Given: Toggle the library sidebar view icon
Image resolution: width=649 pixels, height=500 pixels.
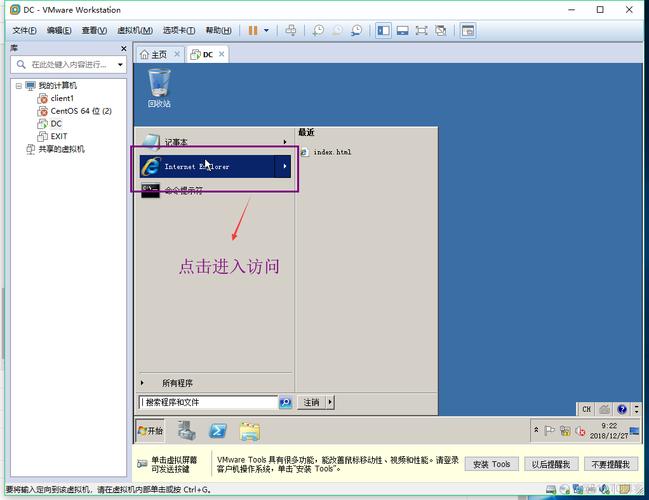Looking at the screenshot, I should pyautogui.click(x=383, y=31).
